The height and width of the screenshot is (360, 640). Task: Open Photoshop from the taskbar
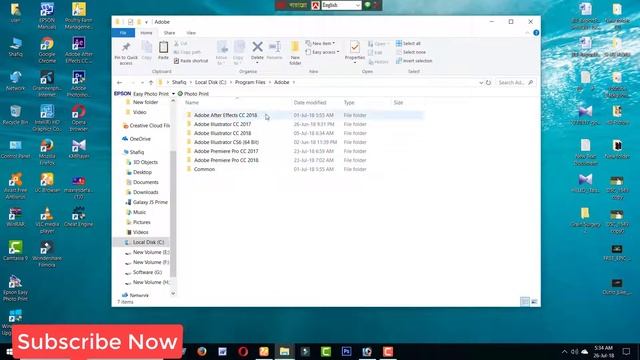coord(347,351)
